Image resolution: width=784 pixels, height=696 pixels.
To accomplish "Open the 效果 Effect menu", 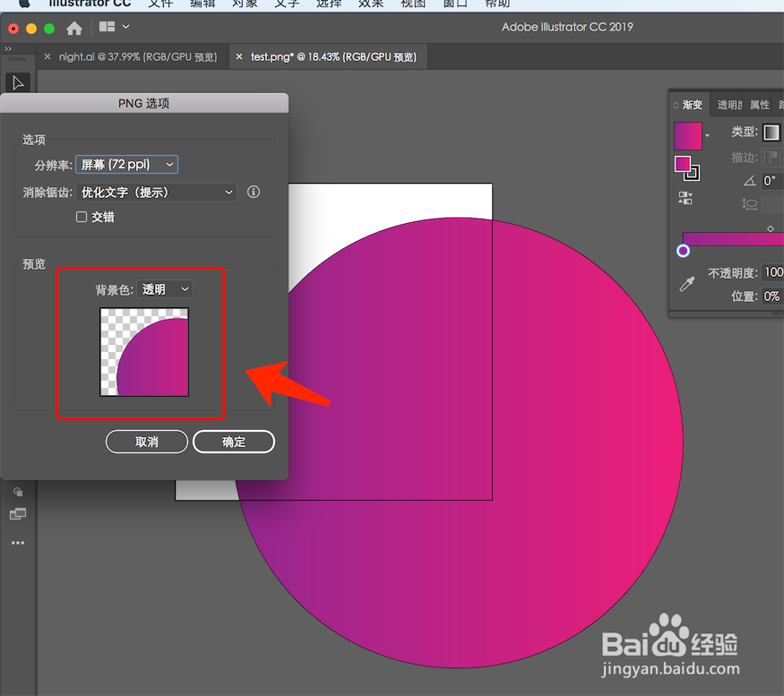I will tap(371, 4).
